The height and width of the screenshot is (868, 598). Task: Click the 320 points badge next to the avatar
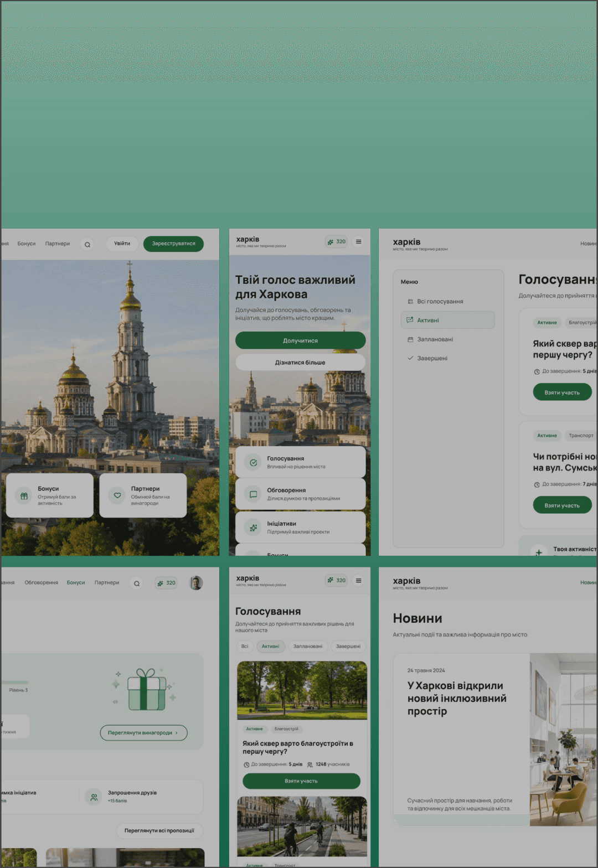tap(166, 583)
